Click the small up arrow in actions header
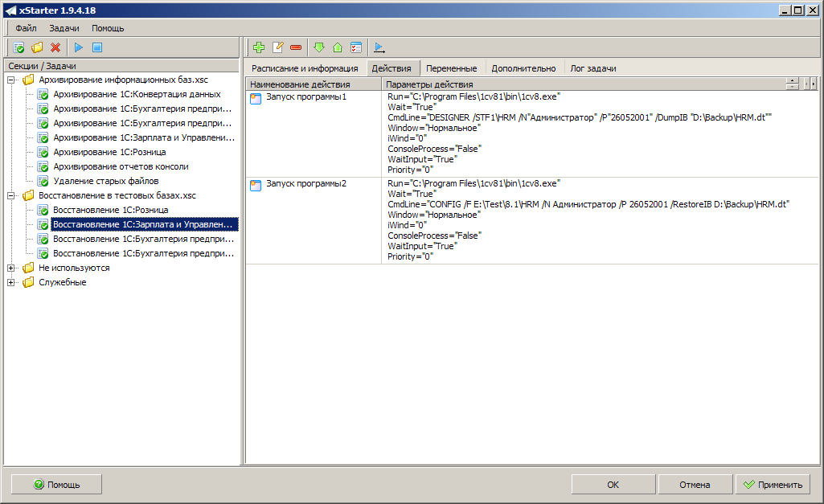Screen dimensions: 824x504 [793, 81]
